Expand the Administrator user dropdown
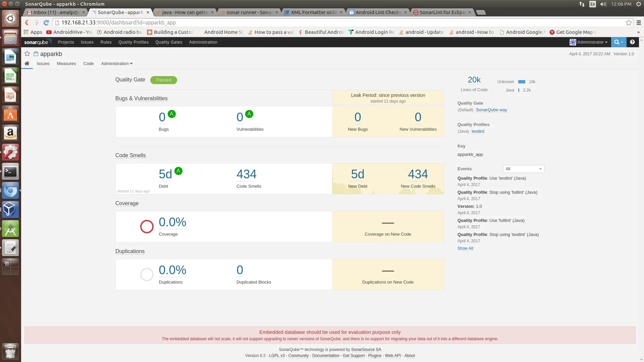644x362 pixels. (589, 42)
